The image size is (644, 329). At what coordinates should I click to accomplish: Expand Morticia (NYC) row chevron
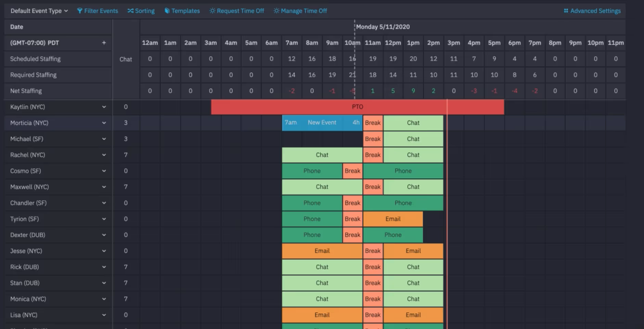pyautogui.click(x=104, y=123)
